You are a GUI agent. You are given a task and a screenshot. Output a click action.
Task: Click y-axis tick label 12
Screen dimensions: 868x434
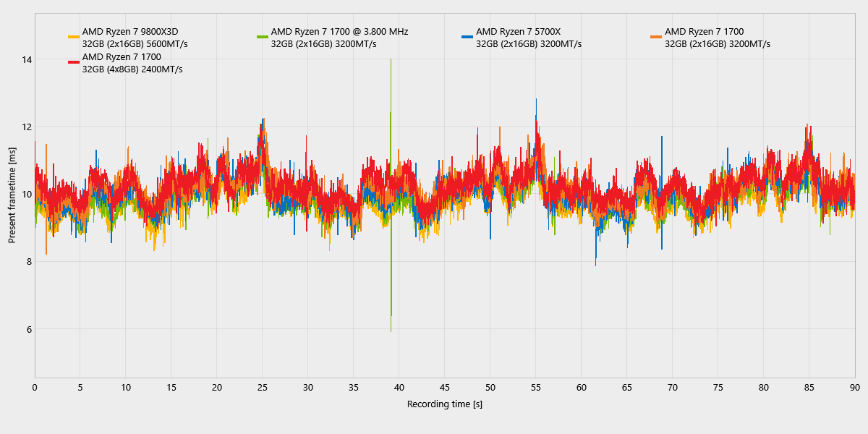[x=25, y=127]
